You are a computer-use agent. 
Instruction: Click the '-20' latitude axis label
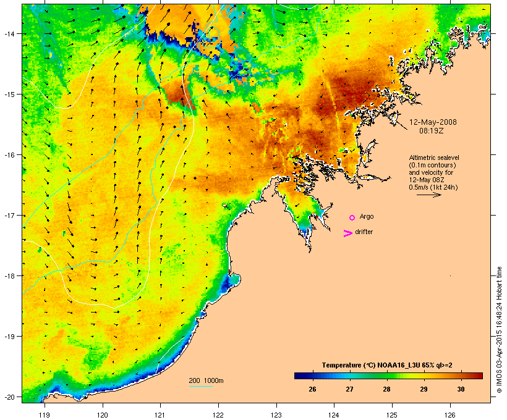[9, 397]
